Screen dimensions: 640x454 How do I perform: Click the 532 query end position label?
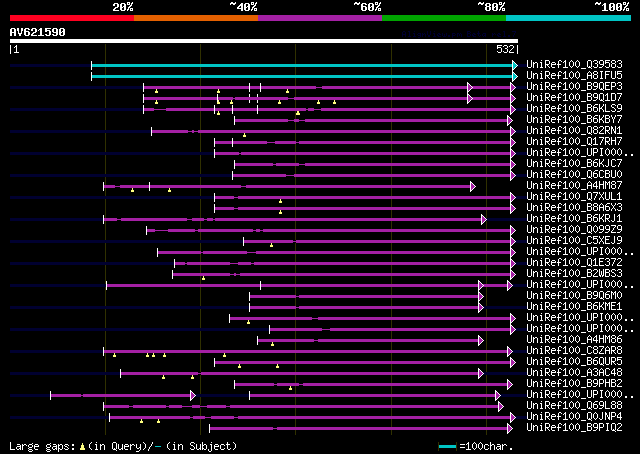click(505, 49)
